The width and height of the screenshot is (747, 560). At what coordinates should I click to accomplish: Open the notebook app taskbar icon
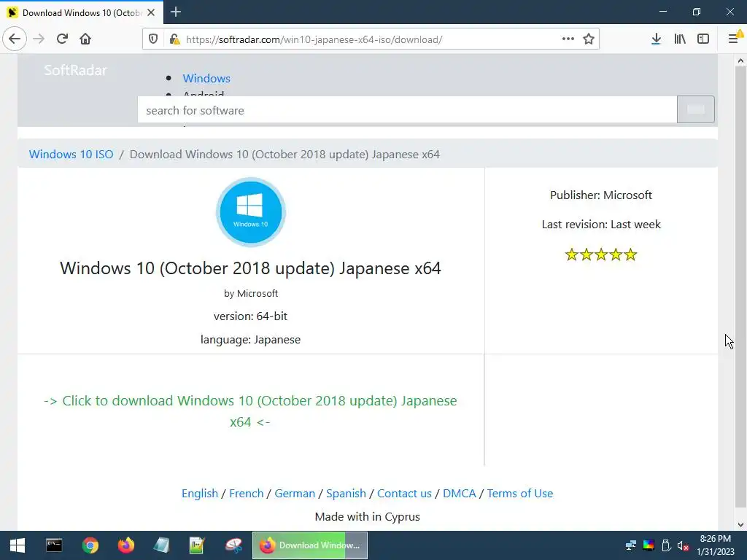pyautogui.click(x=161, y=545)
